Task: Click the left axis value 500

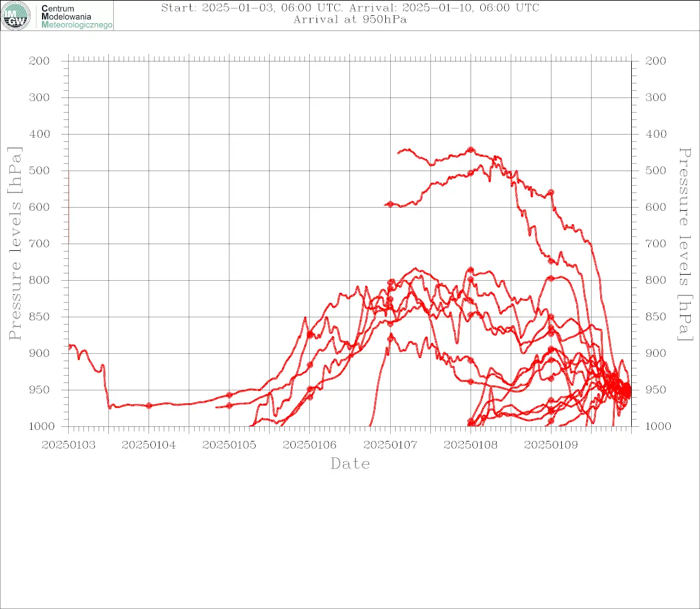Action: click(40, 171)
